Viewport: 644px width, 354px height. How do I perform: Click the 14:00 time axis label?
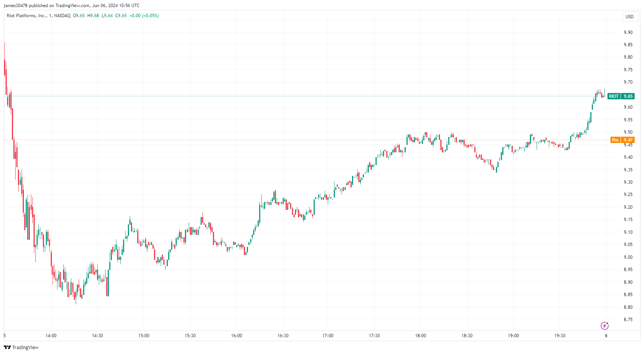pos(51,336)
